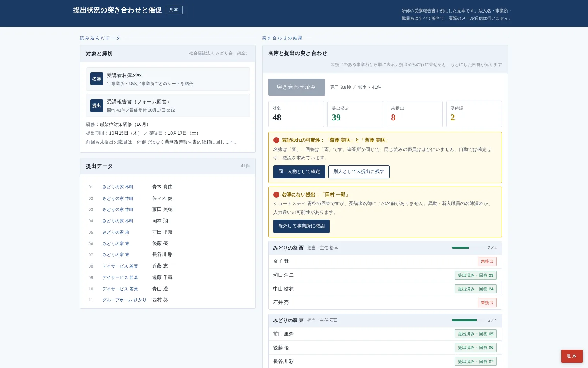The width and height of the screenshot is (588, 368).
Task: Select submission row 11 西村 葵
Action: [x=168, y=300]
